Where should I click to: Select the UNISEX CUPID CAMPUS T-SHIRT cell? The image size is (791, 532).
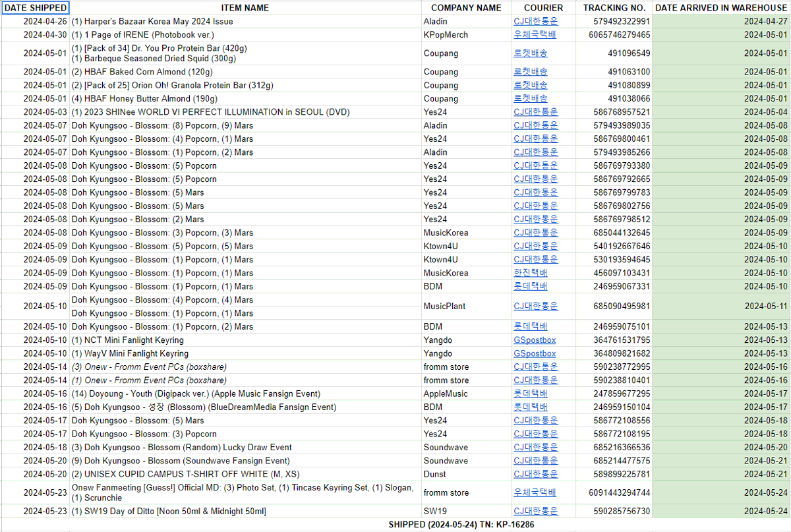click(245, 474)
